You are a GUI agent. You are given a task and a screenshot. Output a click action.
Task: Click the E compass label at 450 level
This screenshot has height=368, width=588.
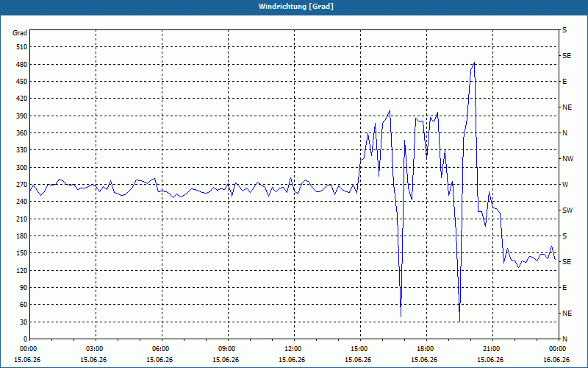pyautogui.click(x=564, y=82)
